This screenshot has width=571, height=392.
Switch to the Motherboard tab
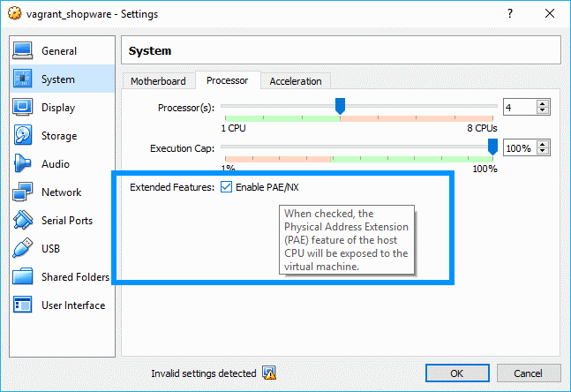tap(158, 81)
